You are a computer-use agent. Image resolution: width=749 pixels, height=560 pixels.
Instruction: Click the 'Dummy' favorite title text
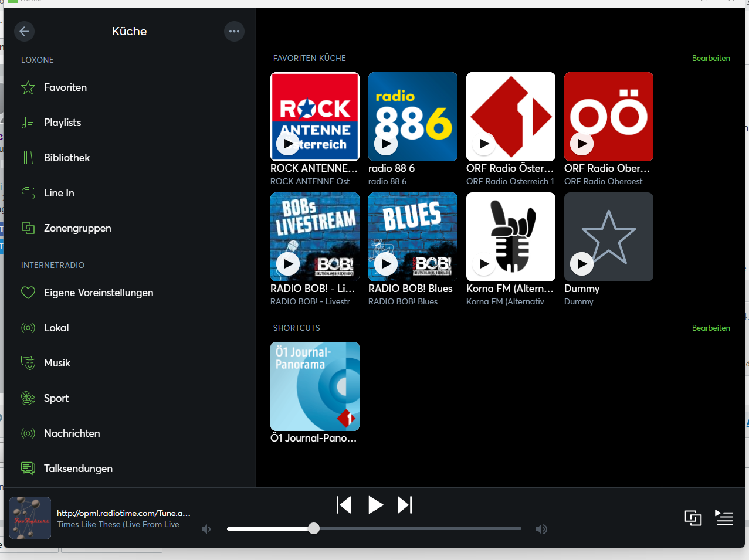coord(582,289)
